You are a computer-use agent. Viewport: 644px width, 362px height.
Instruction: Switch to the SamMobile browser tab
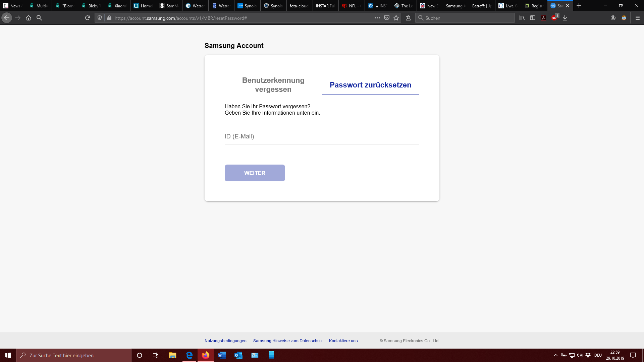coord(169,6)
